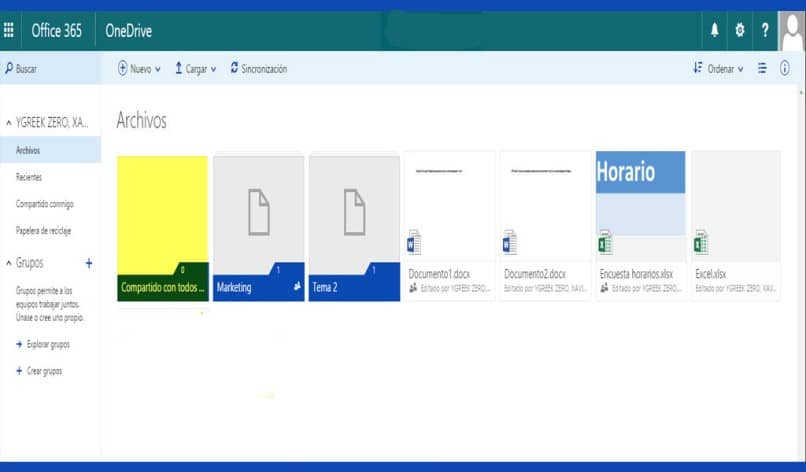This screenshot has height=472, width=806.
Task: Switch to list view icon
Action: click(x=762, y=68)
